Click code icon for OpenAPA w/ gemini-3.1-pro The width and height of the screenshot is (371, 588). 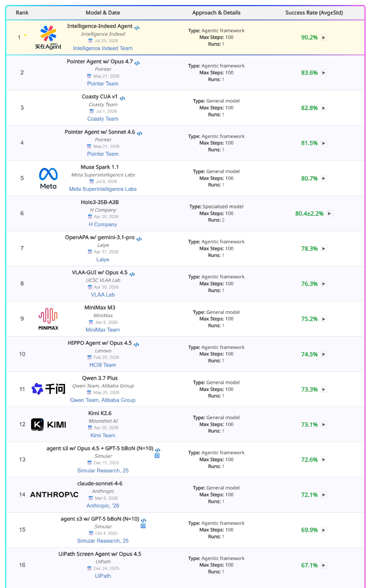[139, 239]
